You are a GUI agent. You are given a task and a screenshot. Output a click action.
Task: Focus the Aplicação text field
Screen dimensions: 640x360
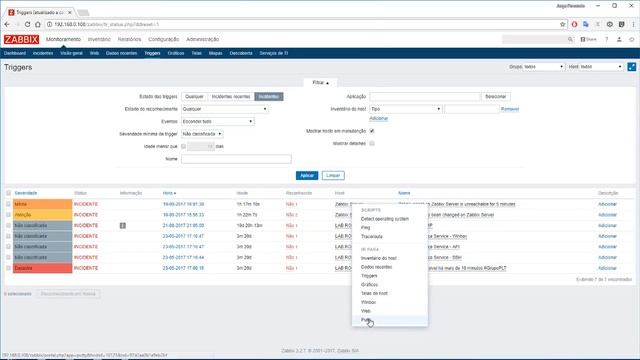point(425,97)
